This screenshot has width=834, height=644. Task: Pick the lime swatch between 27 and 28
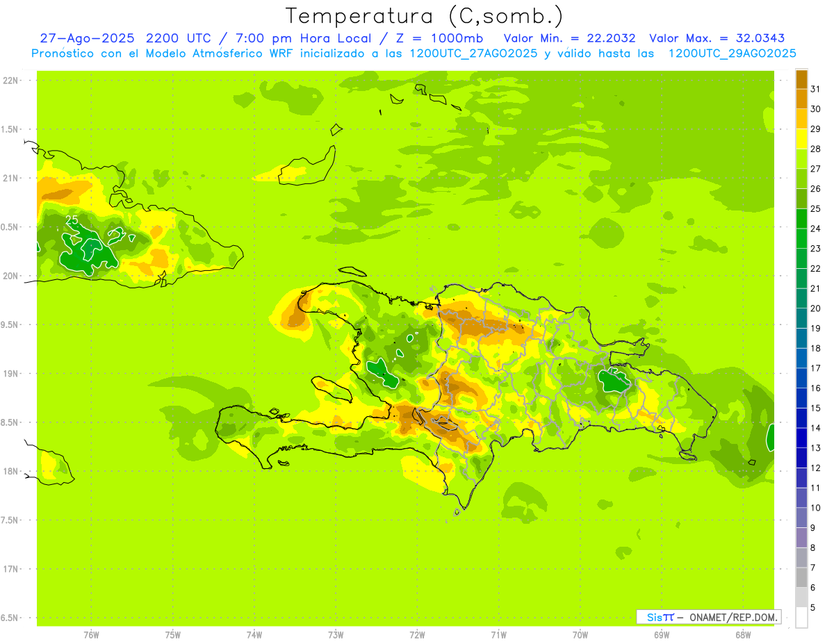tap(801, 159)
